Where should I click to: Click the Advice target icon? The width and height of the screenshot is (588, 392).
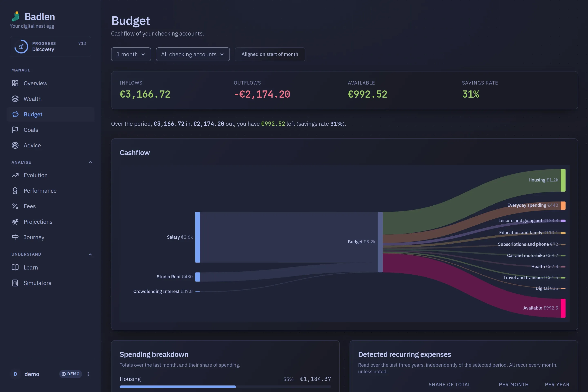point(15,145)
